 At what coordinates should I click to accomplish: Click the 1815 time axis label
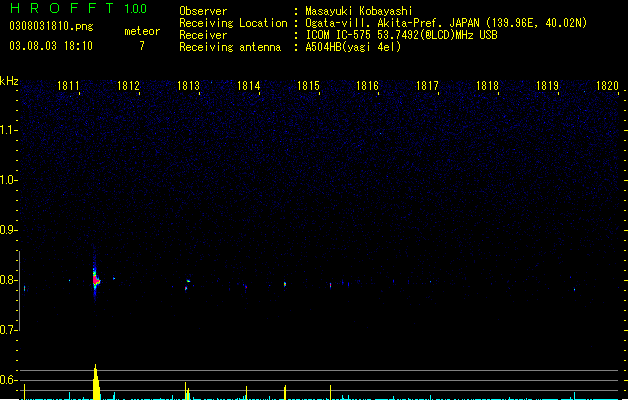(308, 86)
